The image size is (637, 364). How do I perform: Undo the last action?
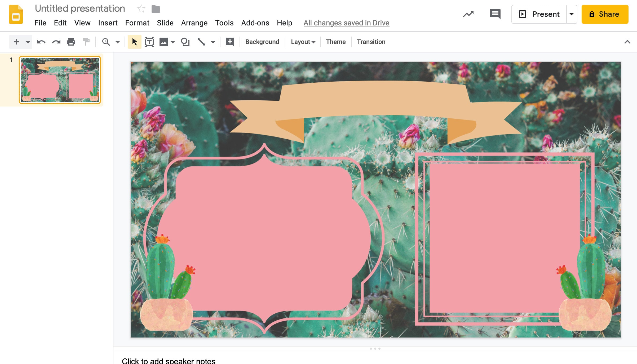click(41, 42)
